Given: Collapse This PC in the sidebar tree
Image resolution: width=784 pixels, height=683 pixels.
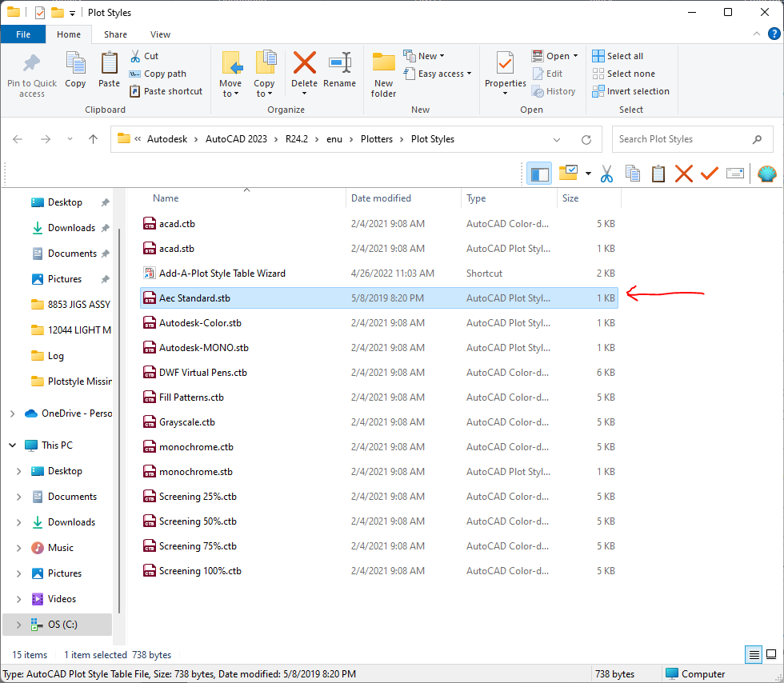Looking at the screenshot, I should tap(11, 445).
